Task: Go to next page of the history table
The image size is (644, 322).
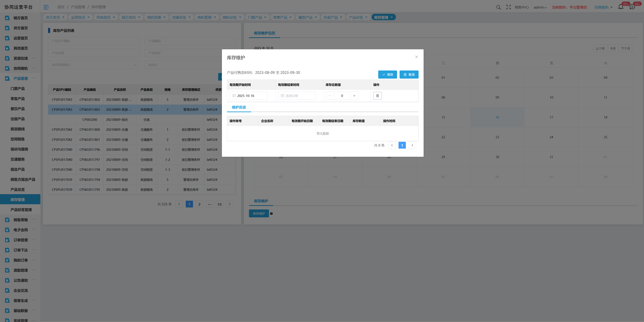Action: pos(412,145)
